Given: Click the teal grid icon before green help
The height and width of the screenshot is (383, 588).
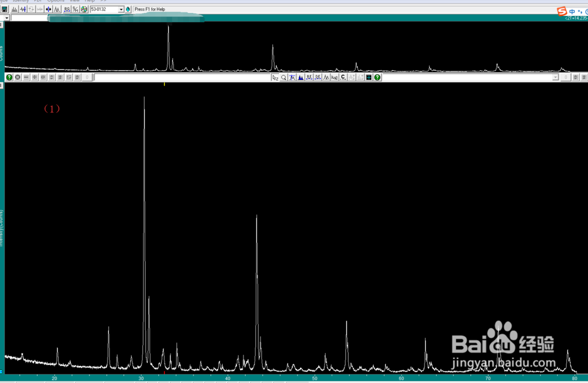Looking at the screenshot, I should click(369, 78).
